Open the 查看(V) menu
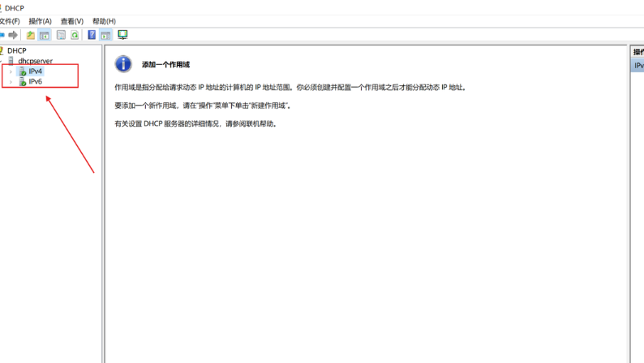644x363 pixels. 71,21
